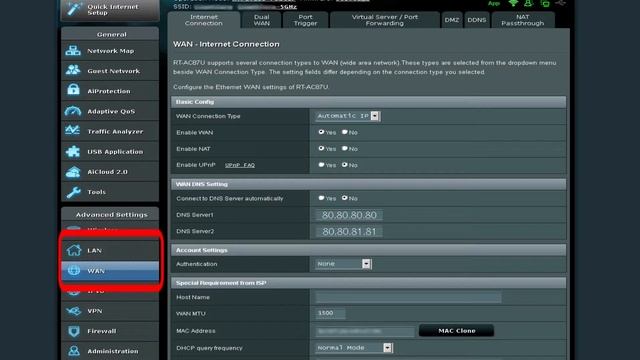Choose Yes for automatic DNS server connection

(x=321, y=198)
